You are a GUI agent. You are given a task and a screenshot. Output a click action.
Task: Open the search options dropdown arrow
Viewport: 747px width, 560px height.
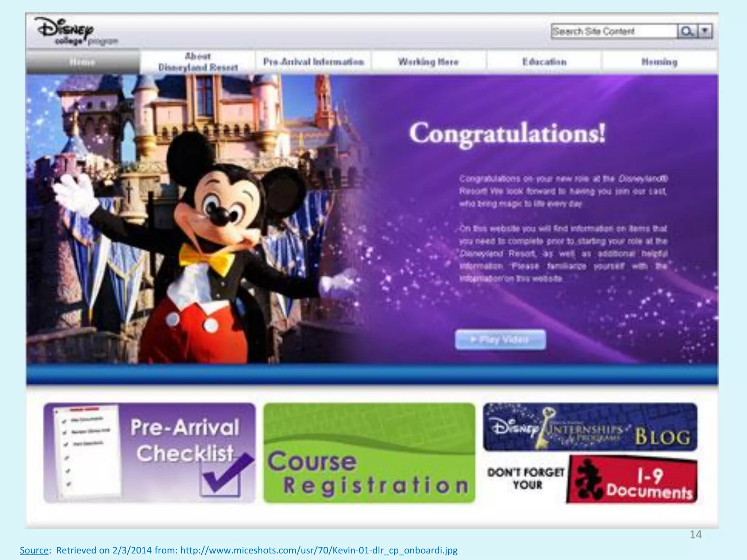(705, 31)
